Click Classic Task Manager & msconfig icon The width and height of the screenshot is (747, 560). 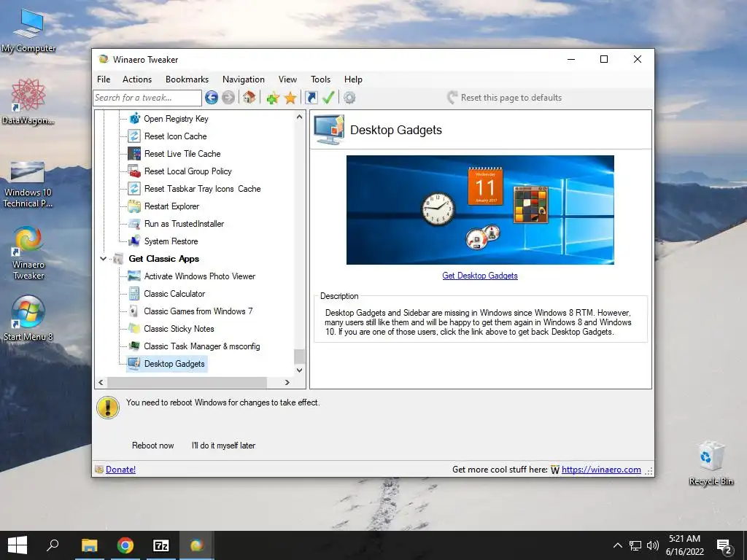(x=134, y=346)
